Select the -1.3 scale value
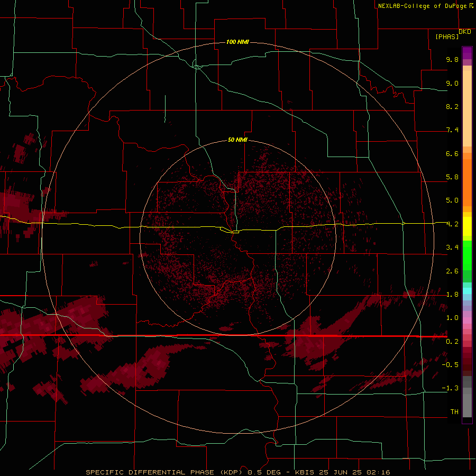This screenshot has width=476, height=476. pyautogui.click(x=450, y=388)
